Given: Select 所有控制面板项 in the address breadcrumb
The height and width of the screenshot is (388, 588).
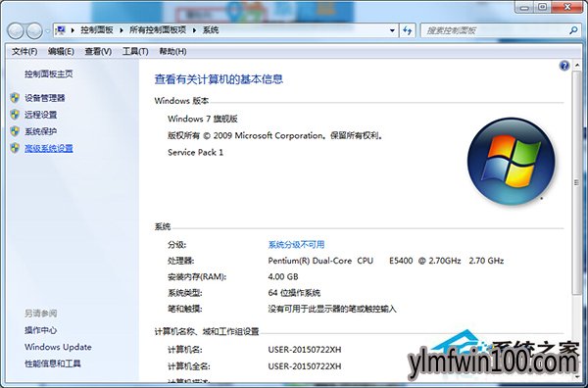Looking at the screenshot, I should pos(158,30).
